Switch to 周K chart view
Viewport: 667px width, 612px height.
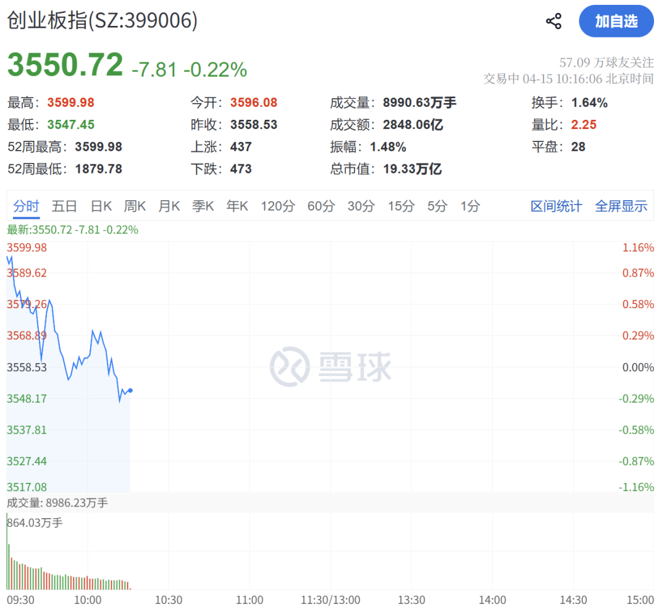click(135, 206)
